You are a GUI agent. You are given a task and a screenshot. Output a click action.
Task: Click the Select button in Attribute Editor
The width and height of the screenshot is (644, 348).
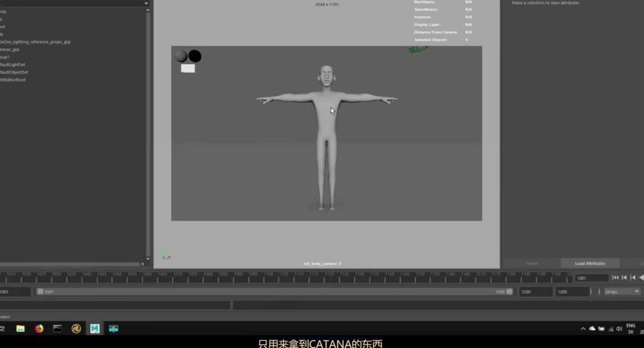[x=531, y=263]
